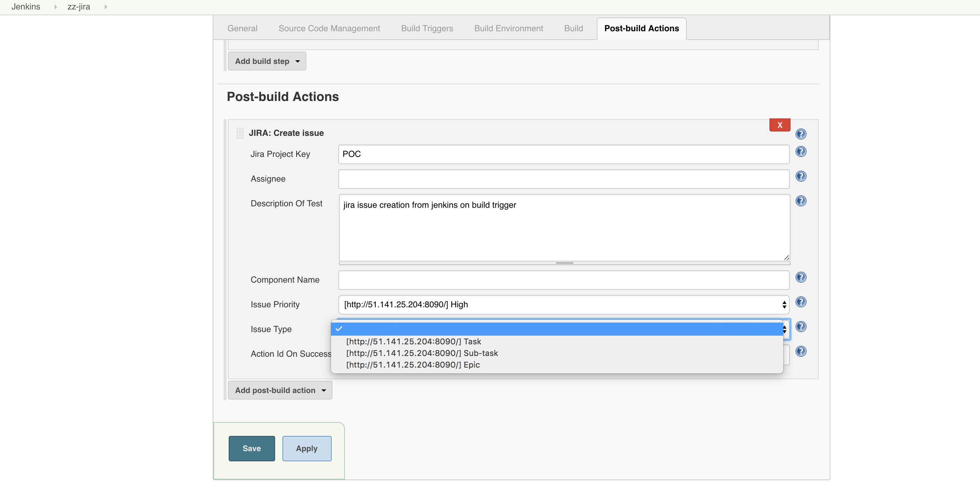Viewport: 980px width, 494px height.
Task: Apply the configuration changes
Action: (x=307, y=448)
